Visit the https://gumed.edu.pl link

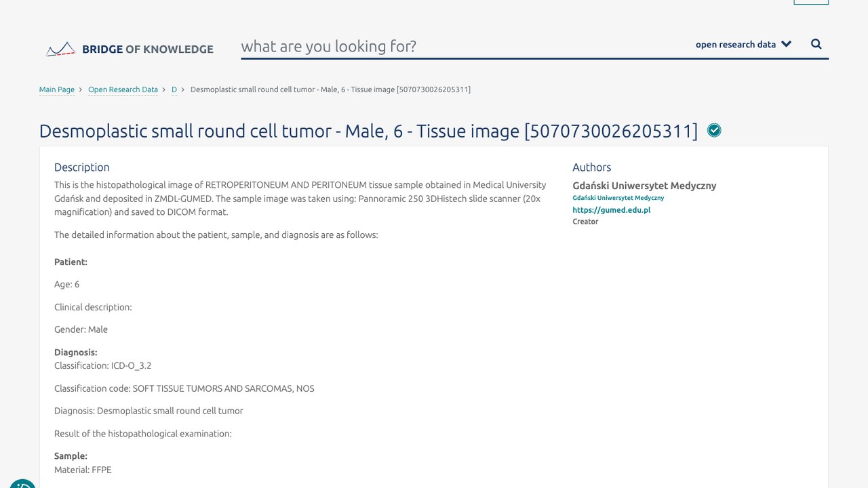click(x=612, y=210)
